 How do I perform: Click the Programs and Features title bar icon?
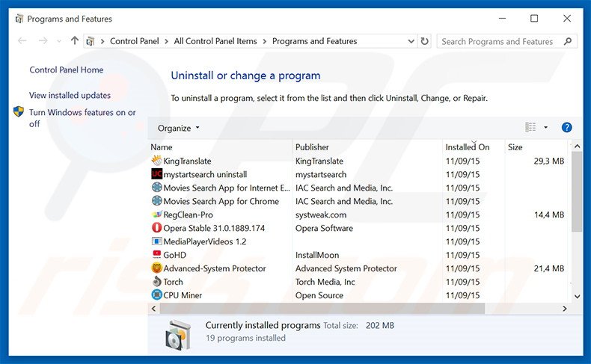coord(19,19)
